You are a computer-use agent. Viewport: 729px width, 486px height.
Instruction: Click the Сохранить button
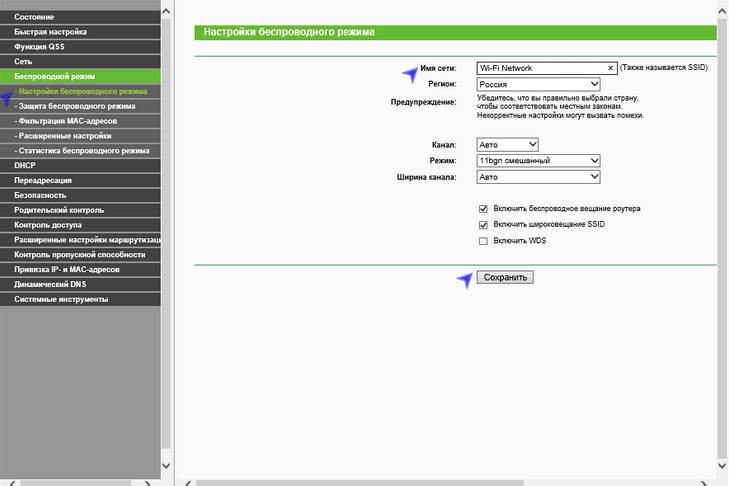pos(505,277)
